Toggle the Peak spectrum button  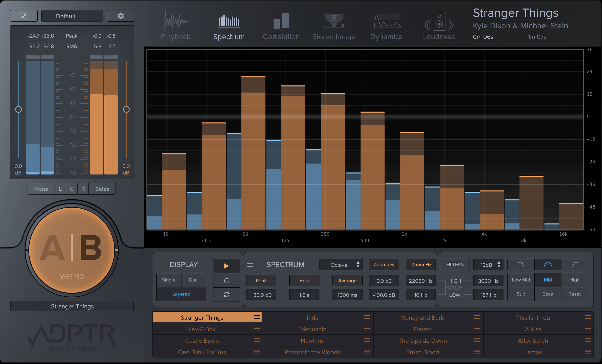[261, 281]
